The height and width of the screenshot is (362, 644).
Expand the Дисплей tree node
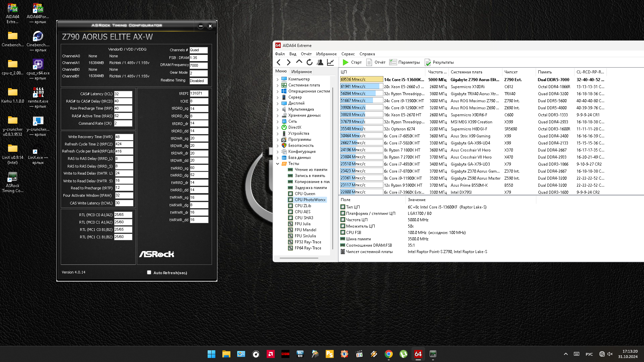tap(278, 104)
